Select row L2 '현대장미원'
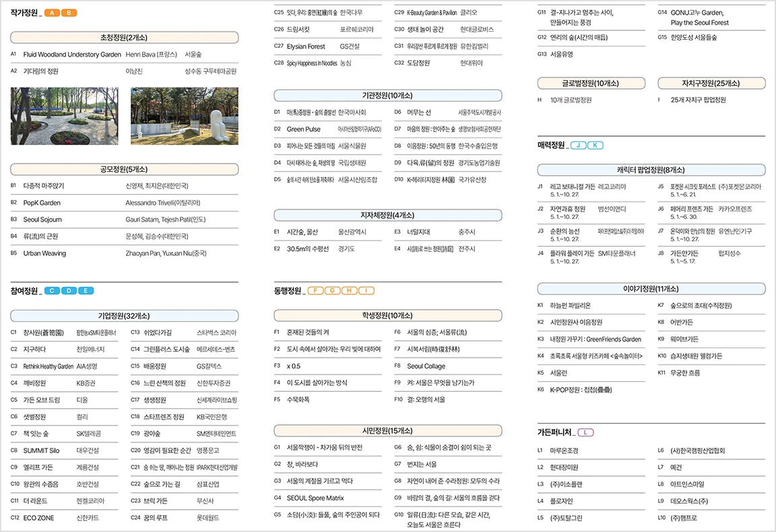Image resolution: width=776 pixels, height=532 pixels. 591,467
